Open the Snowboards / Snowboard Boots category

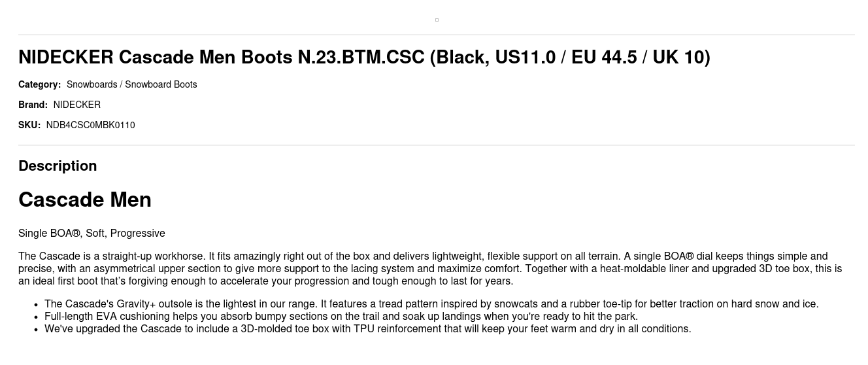pyautogui.click(x=131, y=84)
